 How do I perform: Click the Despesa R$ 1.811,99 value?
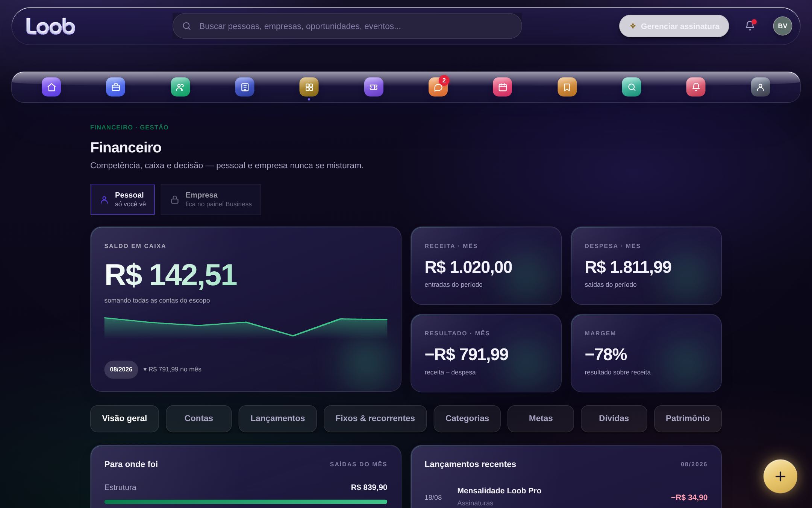tap(628, 267)
